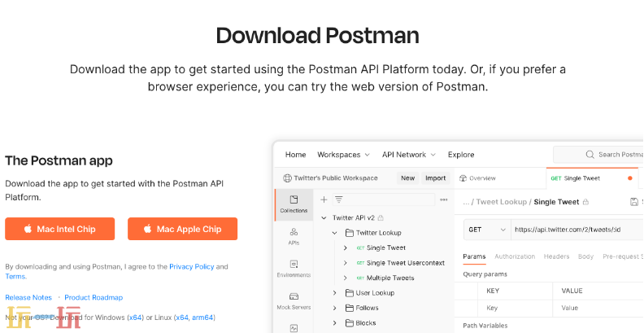Go to Home in Postman header
This screenshot has width=644, height=333.
295,155
